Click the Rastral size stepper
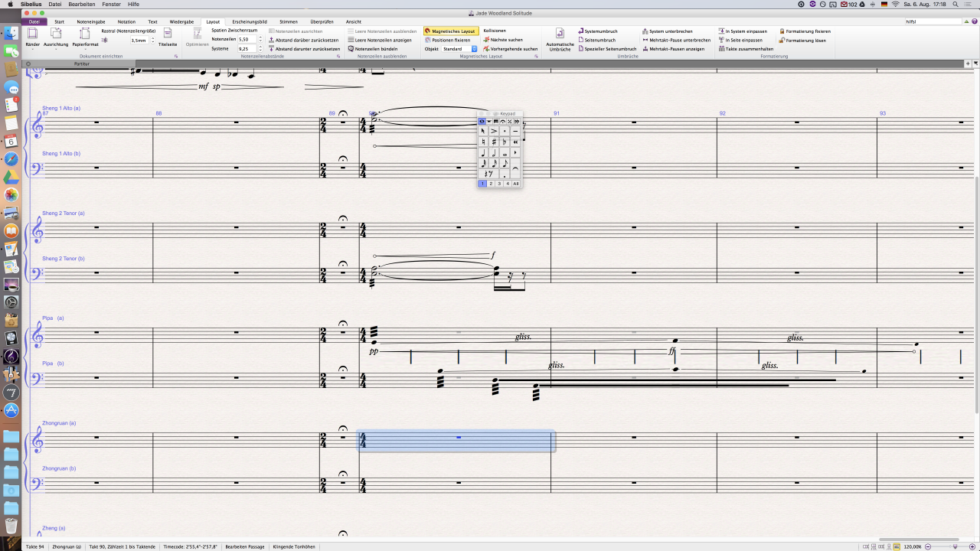This screenshot has height=551, width=980. click(152, 40)
